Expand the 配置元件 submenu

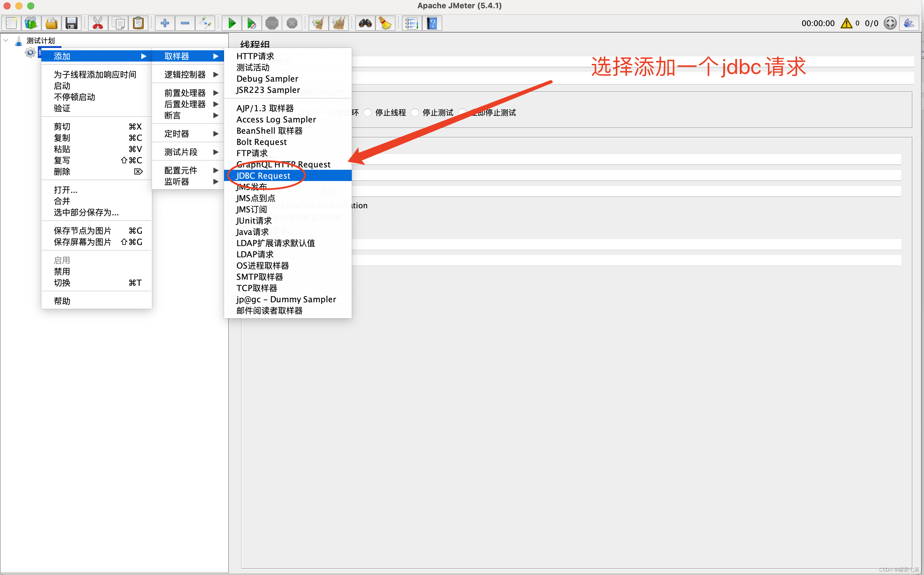point(188,170)
